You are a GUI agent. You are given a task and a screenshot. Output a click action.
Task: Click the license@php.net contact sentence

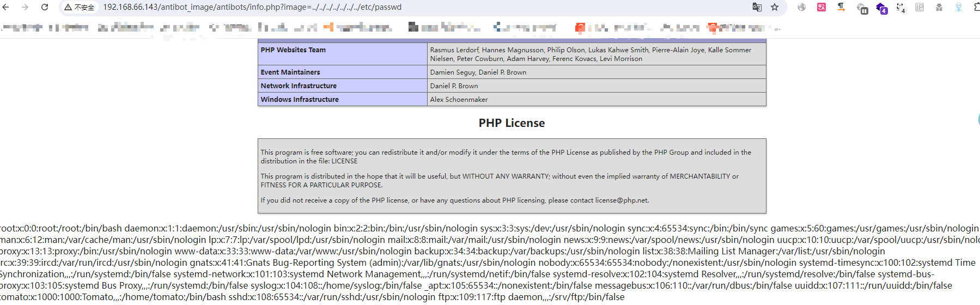455,200
